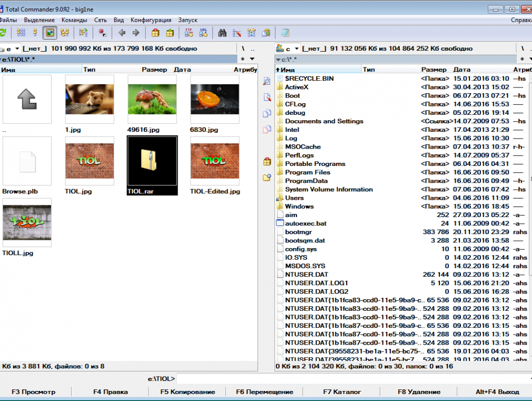This screenshot has width=532, height=401.
Task: Click the F8 Удаление button
Action: pos(419,392)
